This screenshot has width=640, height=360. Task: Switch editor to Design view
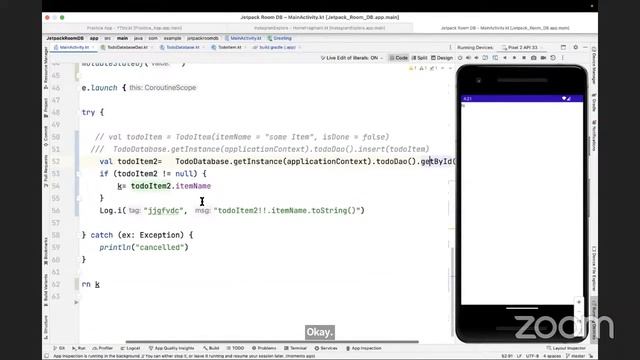(442, 58)
